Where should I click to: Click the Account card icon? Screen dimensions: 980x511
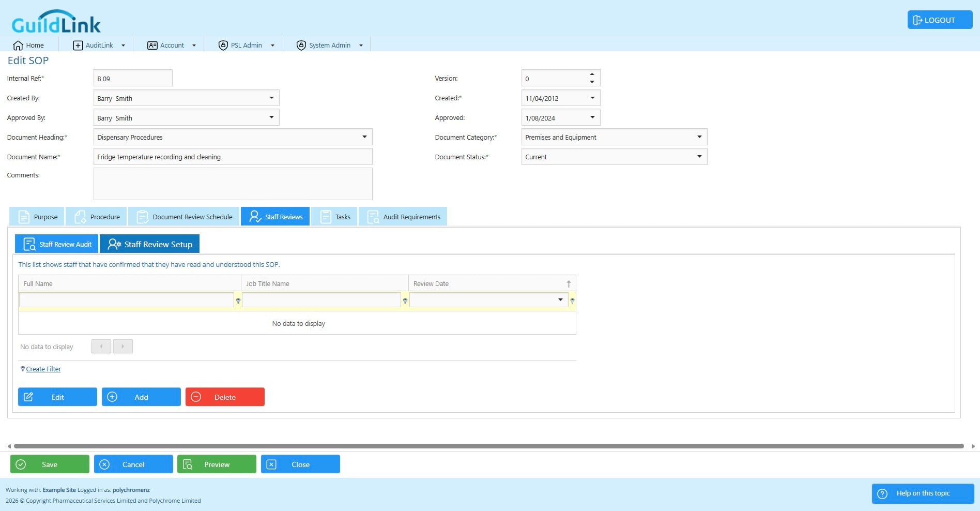(x=152, y=46)
